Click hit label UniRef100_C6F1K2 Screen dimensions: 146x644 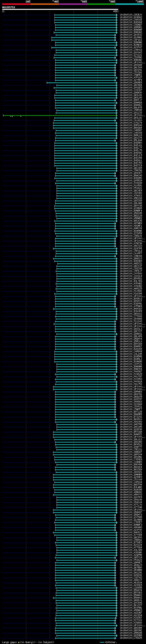(x=131, y=40)
